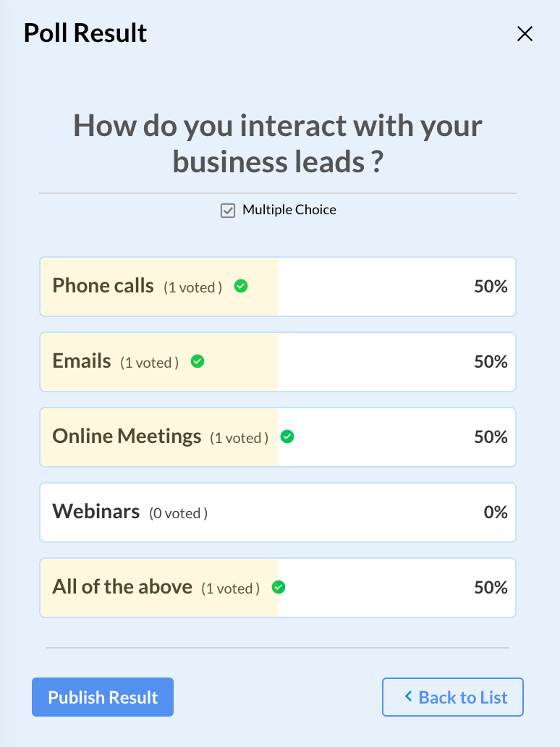This screenshot has height=747, width=560.
Task: Select the Poll Result header title
Action: (85, 33)
